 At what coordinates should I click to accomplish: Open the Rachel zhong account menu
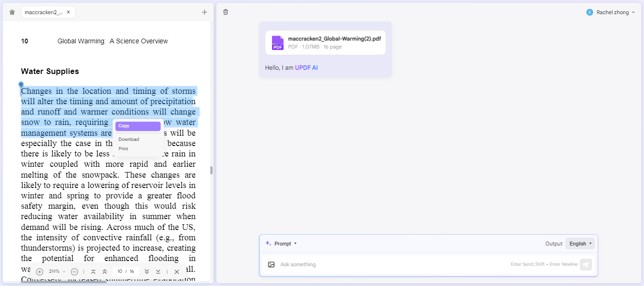point(611,12)
